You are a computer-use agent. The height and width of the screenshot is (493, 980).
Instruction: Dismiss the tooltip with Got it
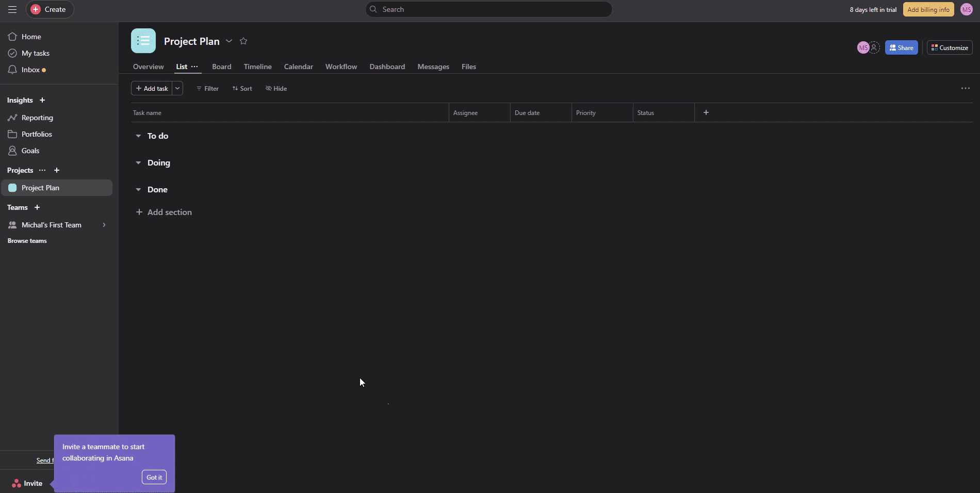(154, 477)
